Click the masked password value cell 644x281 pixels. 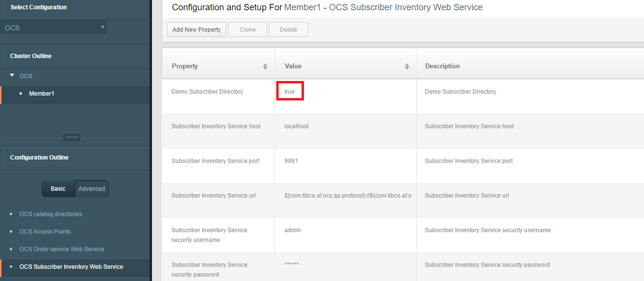[292, 265]
